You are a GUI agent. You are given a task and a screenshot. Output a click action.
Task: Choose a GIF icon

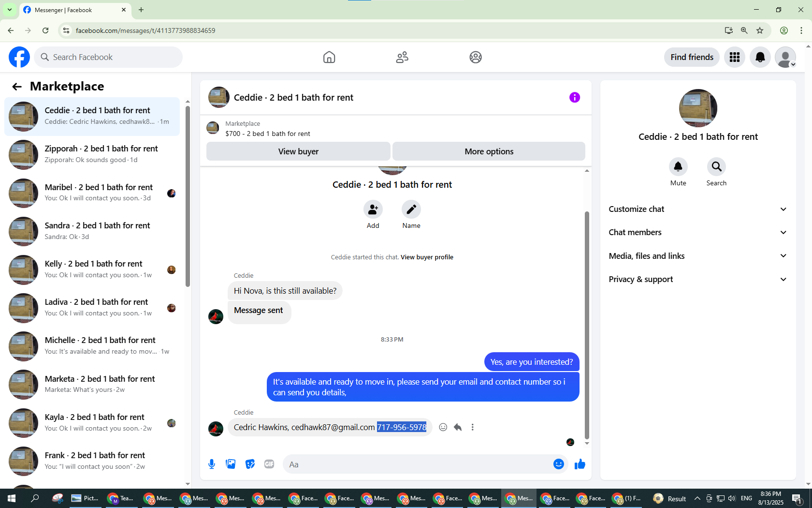coord(269,464)
